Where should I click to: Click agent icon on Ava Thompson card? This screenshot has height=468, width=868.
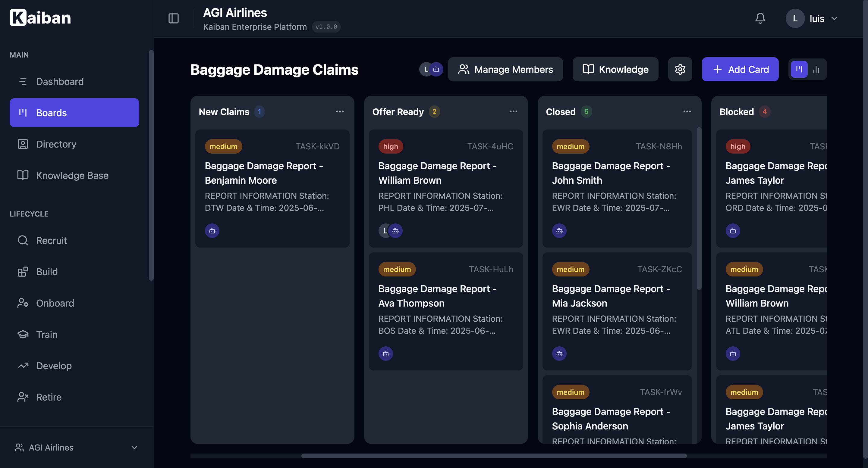pos(385,354)
